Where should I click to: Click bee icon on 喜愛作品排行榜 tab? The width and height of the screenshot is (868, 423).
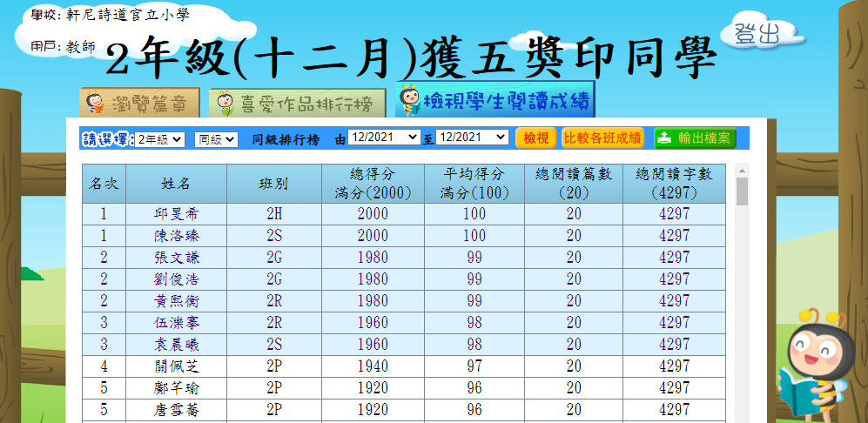pyautogui.click(x=225, y=104)
